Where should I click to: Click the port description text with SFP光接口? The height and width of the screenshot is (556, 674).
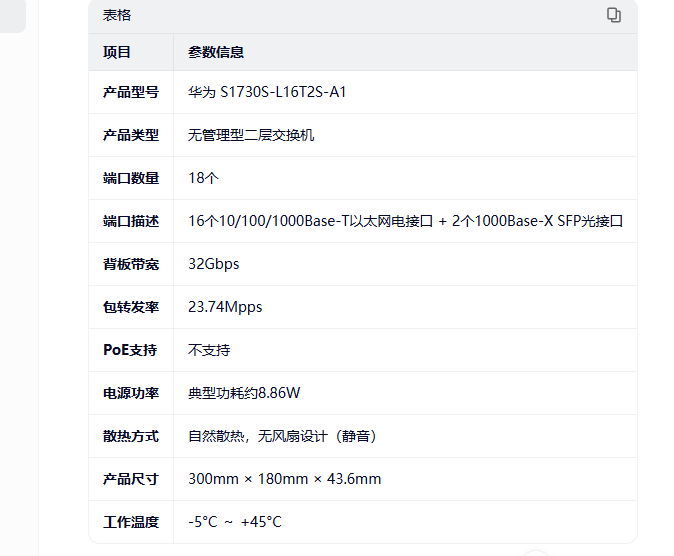click(x=405, y=221)
